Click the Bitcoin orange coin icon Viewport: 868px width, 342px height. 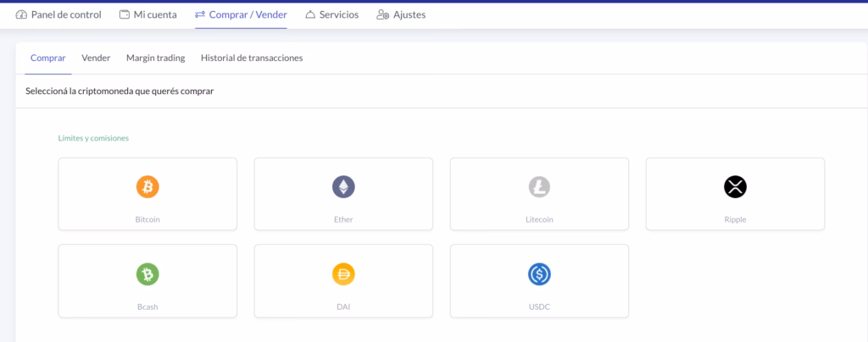point(147,187)
